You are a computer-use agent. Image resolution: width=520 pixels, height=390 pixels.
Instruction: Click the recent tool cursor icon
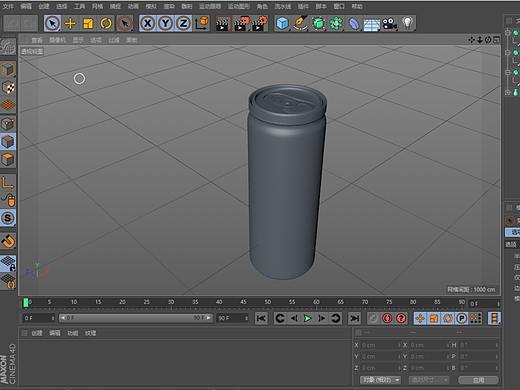(x=125, y=23)
